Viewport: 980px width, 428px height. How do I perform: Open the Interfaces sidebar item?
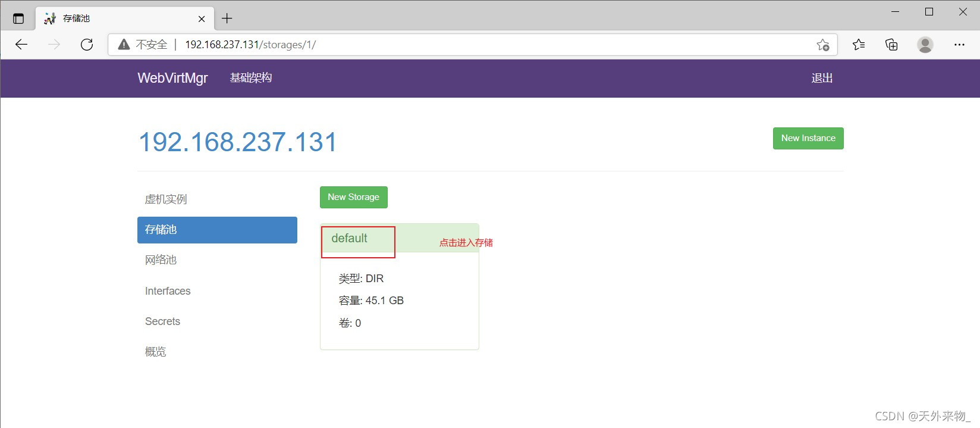pos(217,291)
